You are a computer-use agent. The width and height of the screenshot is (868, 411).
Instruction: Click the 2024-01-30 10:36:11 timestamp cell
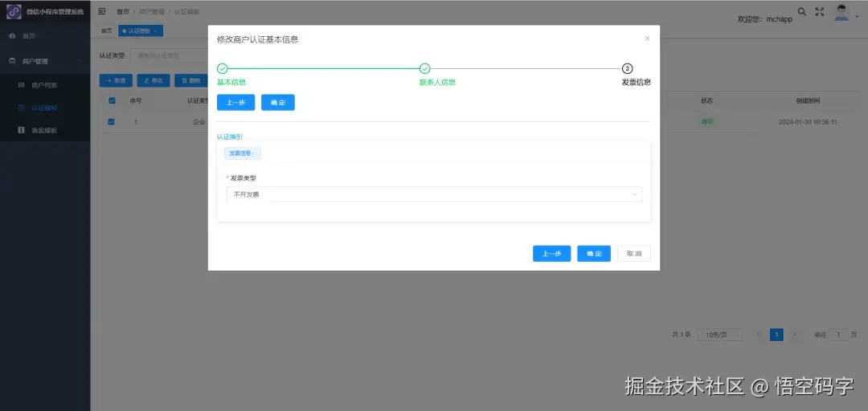click(x=808, y=122)
